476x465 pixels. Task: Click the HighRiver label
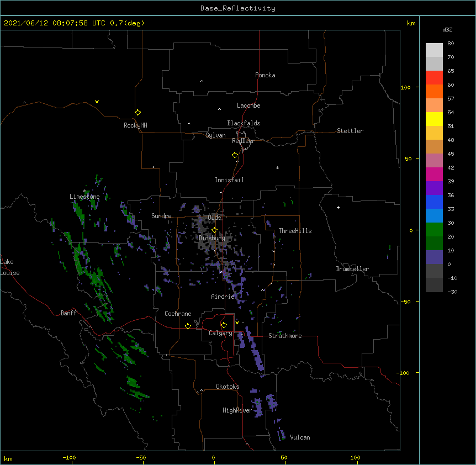[x=237, y=410]
